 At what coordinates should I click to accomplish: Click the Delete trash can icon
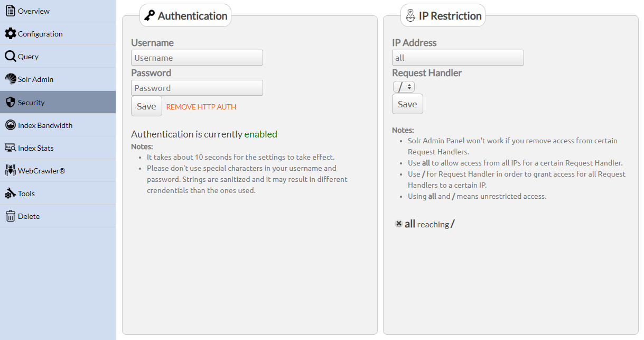click(11, 216)
